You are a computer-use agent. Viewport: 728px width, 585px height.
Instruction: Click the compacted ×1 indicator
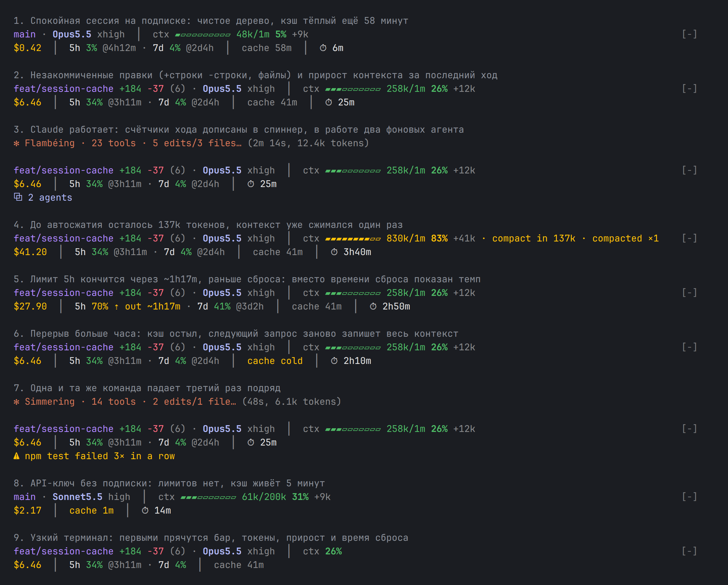[625, 239]
